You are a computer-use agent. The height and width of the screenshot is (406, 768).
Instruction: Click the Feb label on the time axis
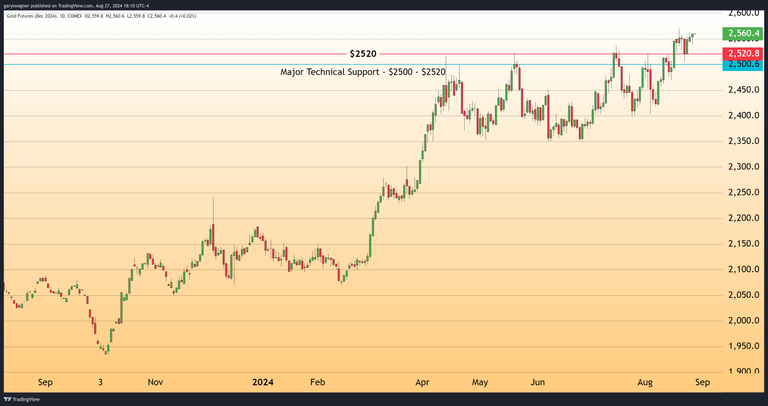318,382
